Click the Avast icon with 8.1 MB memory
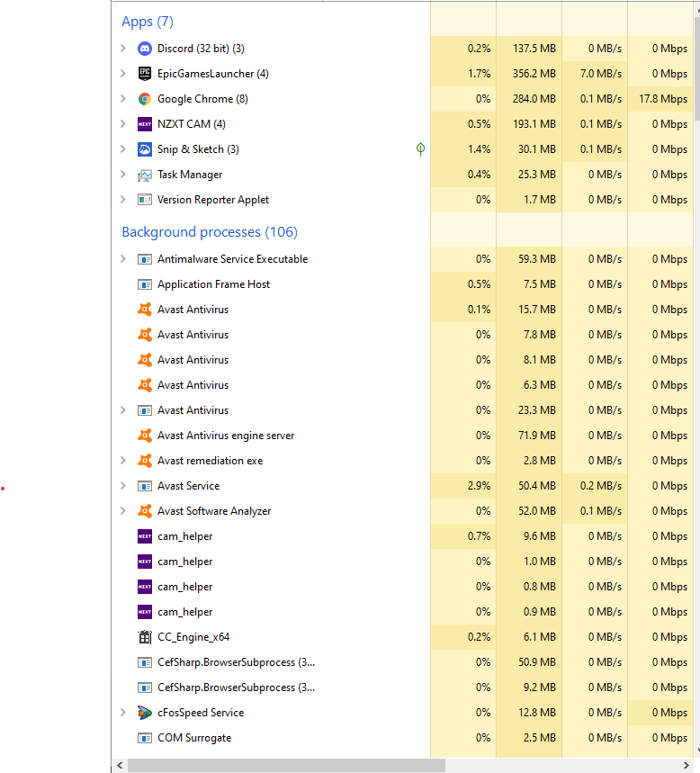This screenshot has width=700, height=773. pyautogui.click(x=145, y=359)
